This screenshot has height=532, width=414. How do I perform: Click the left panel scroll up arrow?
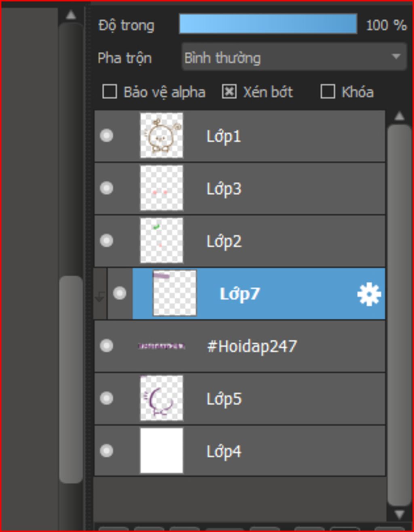(71, 15)
